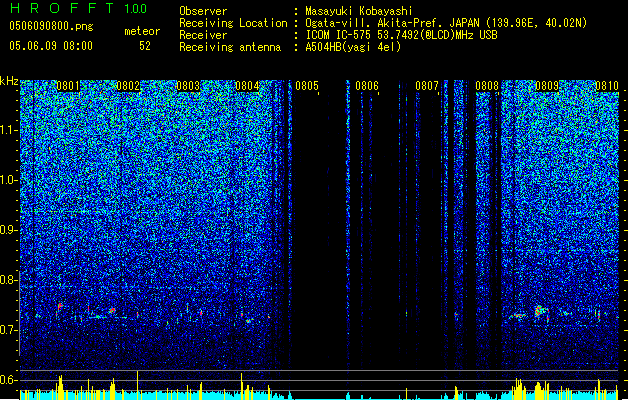Viewport: 629px width, 400px height.
Task: Click the observer name Masayuki Kobayashi
Action: pos(359,11)
